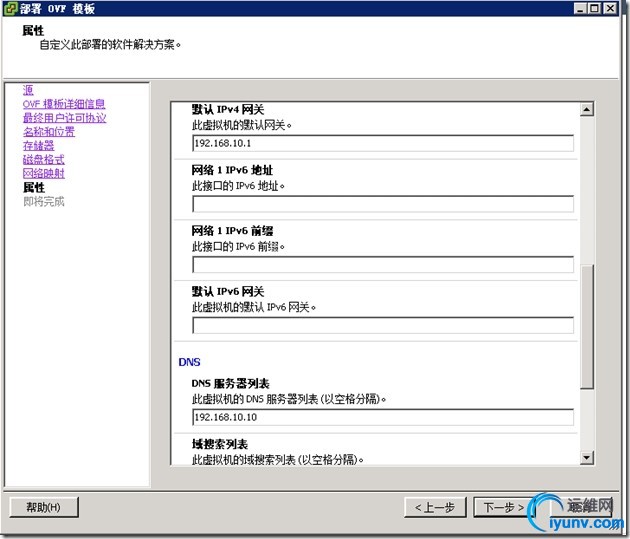
Task: Minimize the 部署 OVF 模板 window
Action: [580, 8]
